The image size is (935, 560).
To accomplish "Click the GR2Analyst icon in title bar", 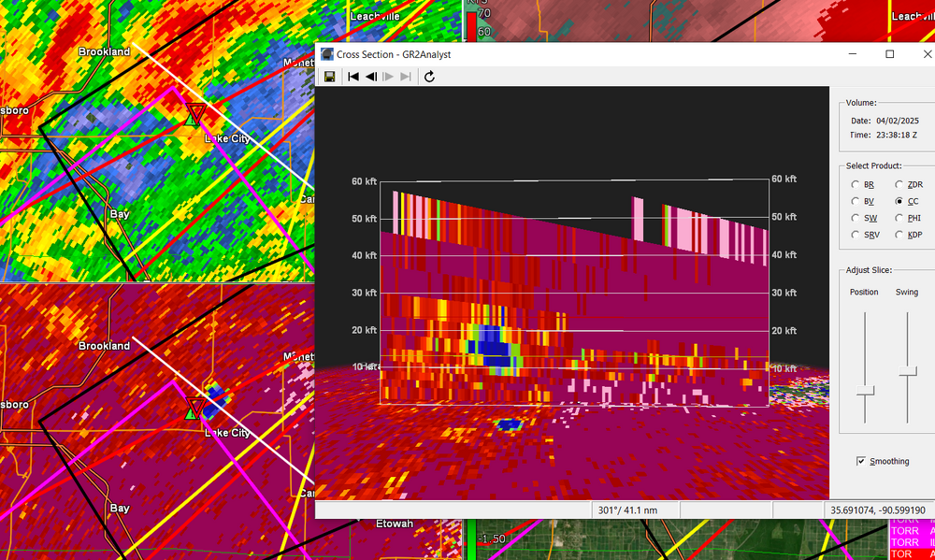I will coord(326,54).
